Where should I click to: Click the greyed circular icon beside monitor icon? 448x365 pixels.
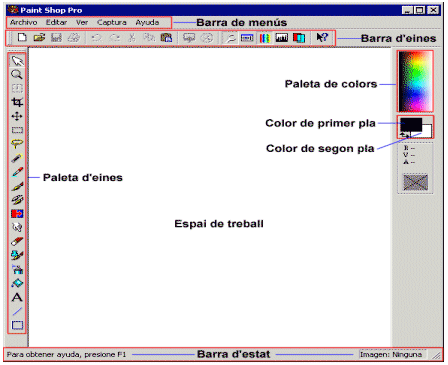point(207,38)
